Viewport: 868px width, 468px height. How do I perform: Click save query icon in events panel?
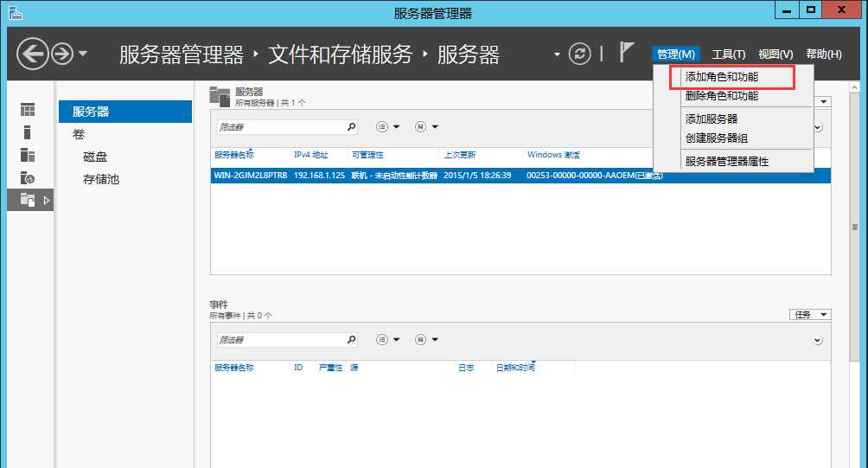pyautogui.click(x=421, y=339)
